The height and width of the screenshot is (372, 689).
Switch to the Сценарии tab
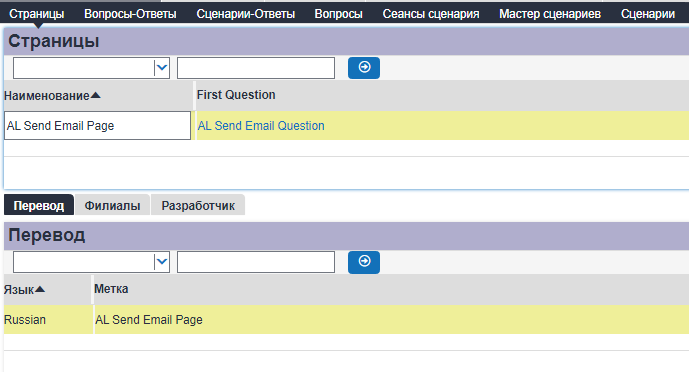point(648,14)
